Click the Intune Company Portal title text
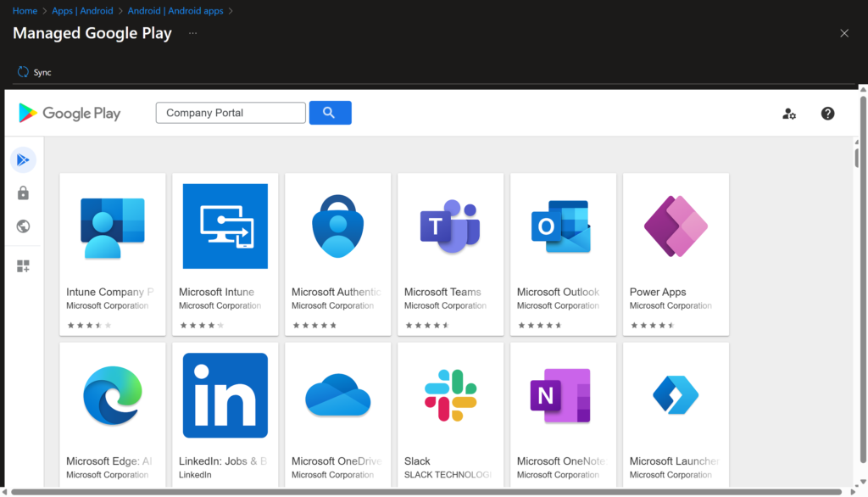Image resolution: width=868 pixels, height=497 pixels. [x=109, y=292]
